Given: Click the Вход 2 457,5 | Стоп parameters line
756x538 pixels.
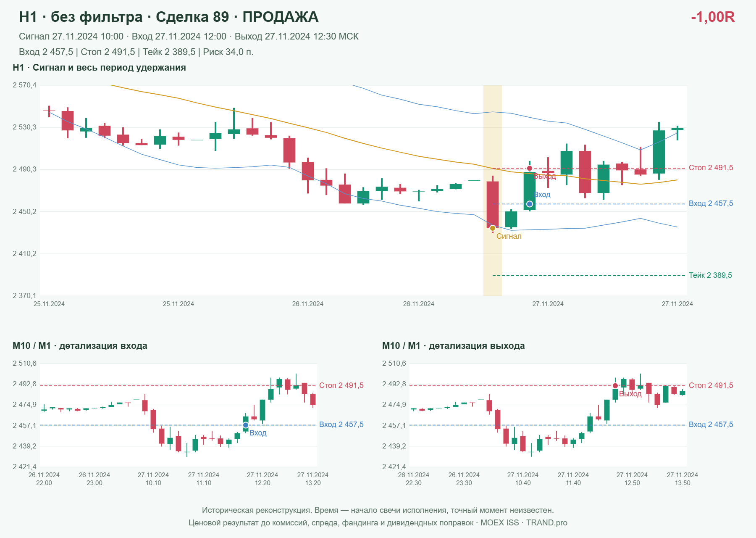Looking at the screenshot, I should click(136, 52).
